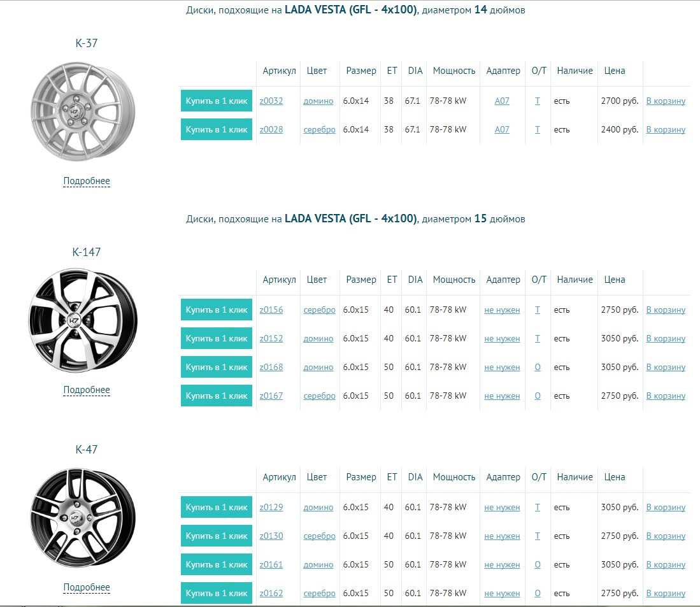Buy in 1 click item z0156
Screen dimensions: 700x607
point(217,310)
